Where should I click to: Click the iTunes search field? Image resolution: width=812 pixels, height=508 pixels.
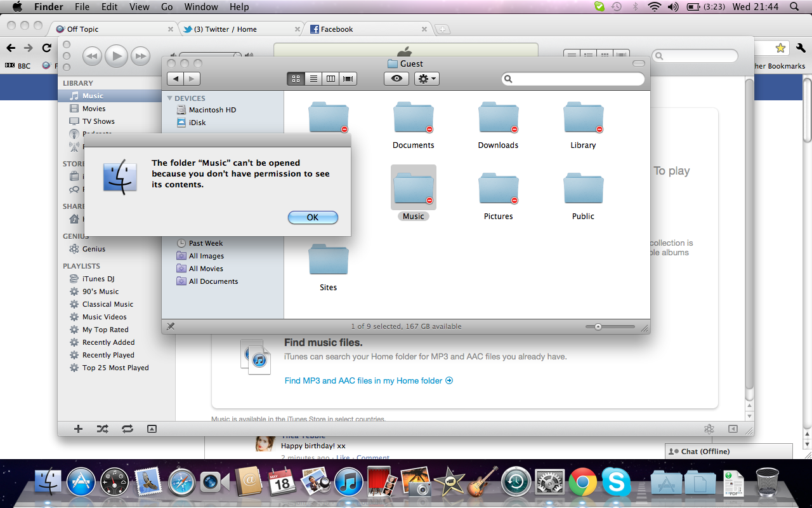[695, 56]
